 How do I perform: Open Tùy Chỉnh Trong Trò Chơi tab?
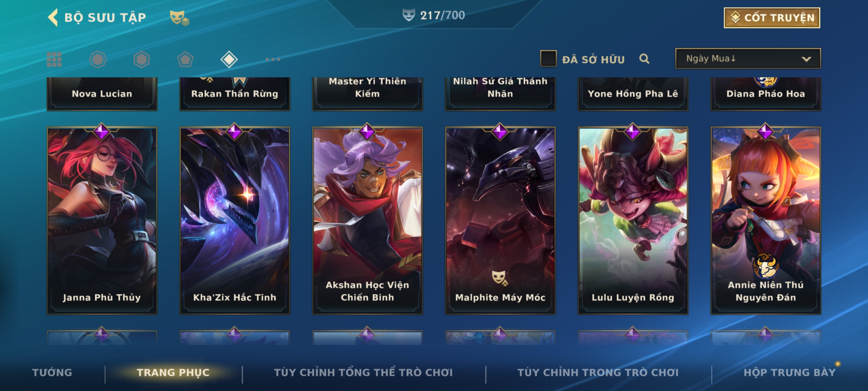point(598,373)
